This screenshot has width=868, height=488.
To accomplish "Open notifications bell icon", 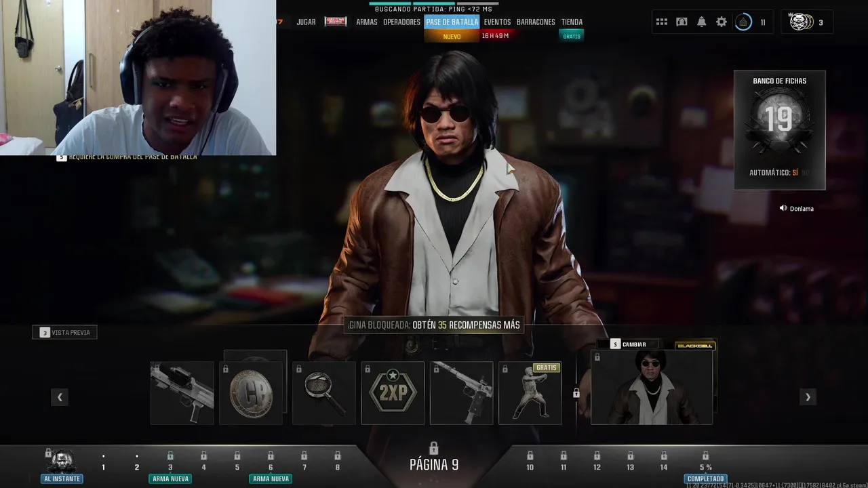I will pos(701,22).
